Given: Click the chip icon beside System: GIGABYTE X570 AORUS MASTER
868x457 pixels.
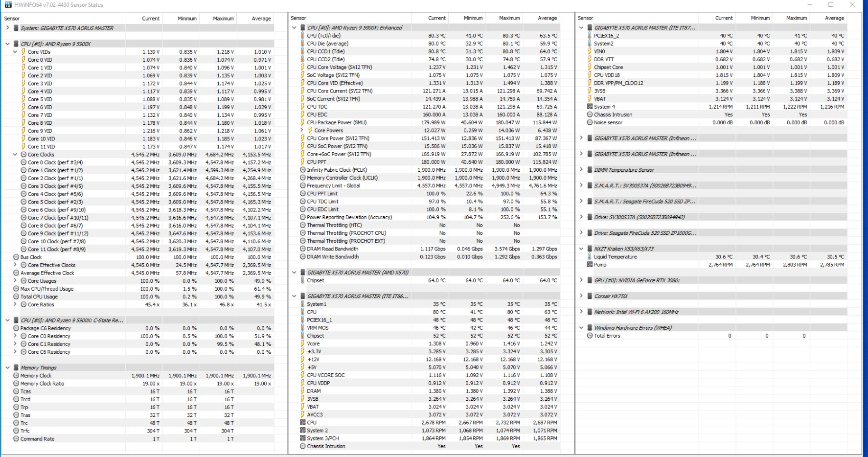Looking at the screenshot, I should (x=16, y=28).
